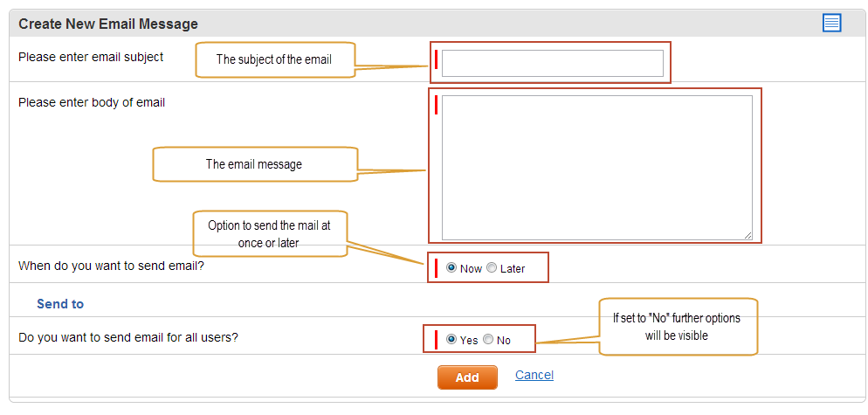
Task: Click the blue document icon in header
Action: click(x=831, y=23)
